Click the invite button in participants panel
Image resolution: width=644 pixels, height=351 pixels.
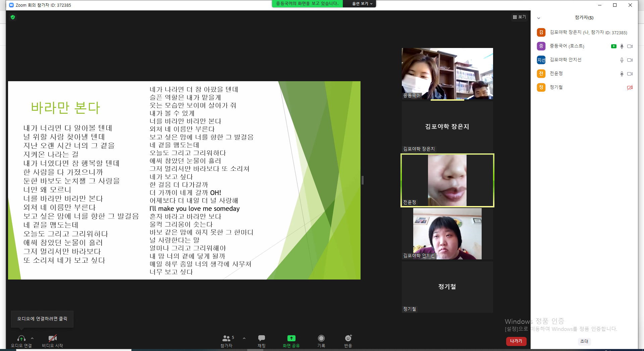click(584, 341)
